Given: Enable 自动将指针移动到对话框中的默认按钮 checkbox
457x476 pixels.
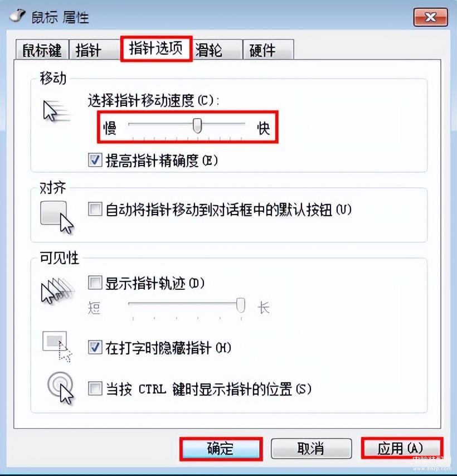Looking at the screenshot, I should pyautogui.click(x=95, y=209).
